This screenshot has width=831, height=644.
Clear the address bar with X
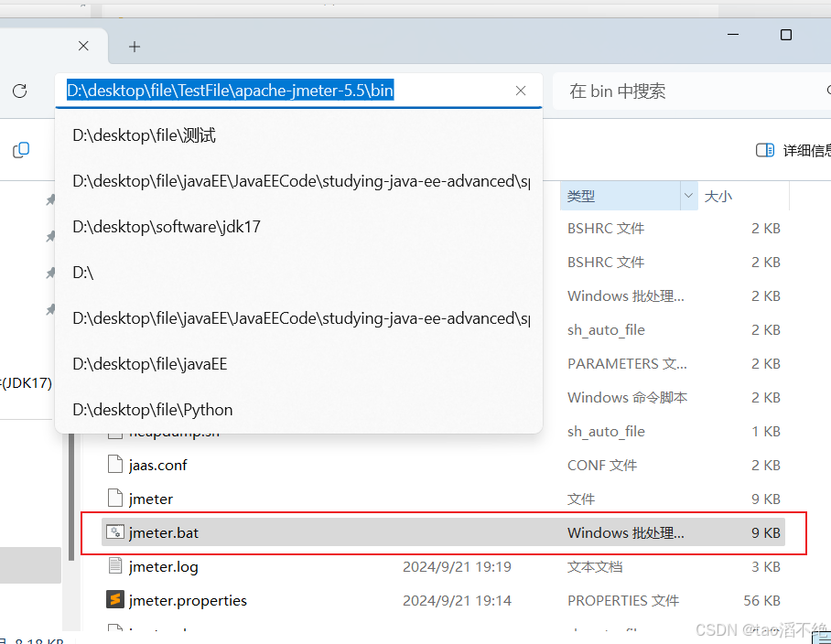pos(521,91)
